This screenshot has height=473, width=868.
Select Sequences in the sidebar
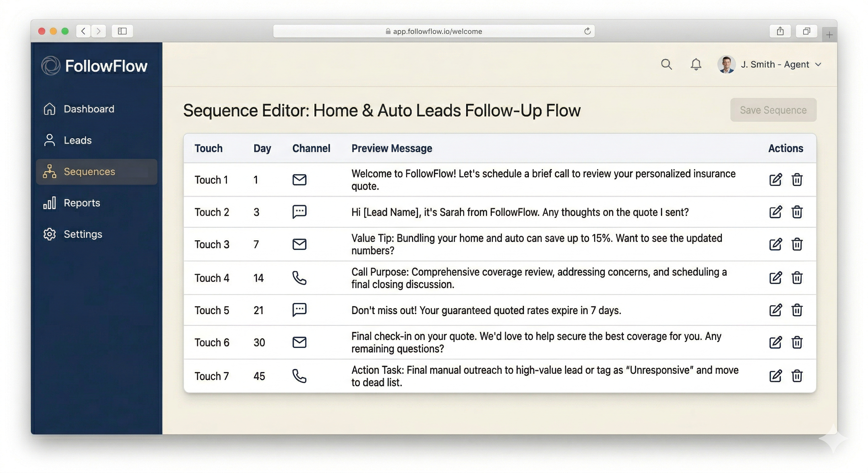click(97, 172)
